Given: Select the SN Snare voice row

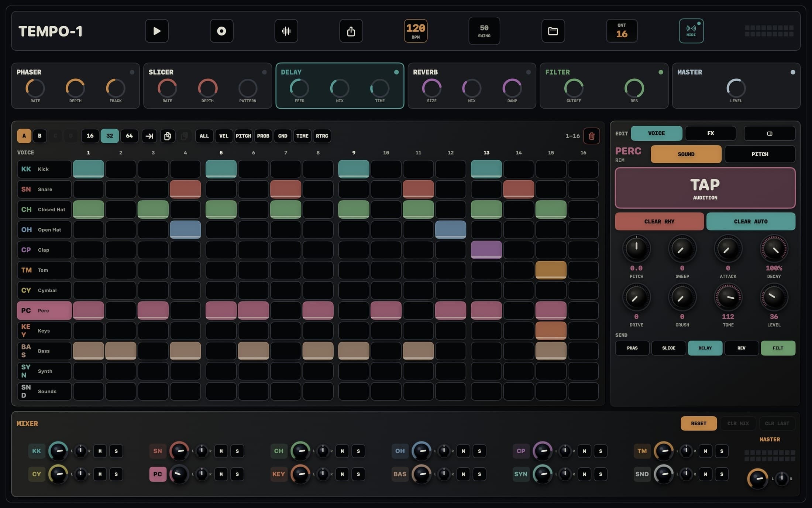Looking at the screenshot, I should click(44, 189).
